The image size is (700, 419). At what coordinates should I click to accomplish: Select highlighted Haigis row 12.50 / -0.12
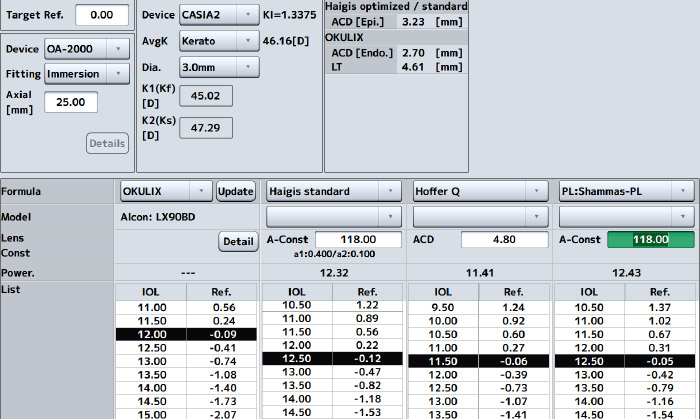coord(332,358)
